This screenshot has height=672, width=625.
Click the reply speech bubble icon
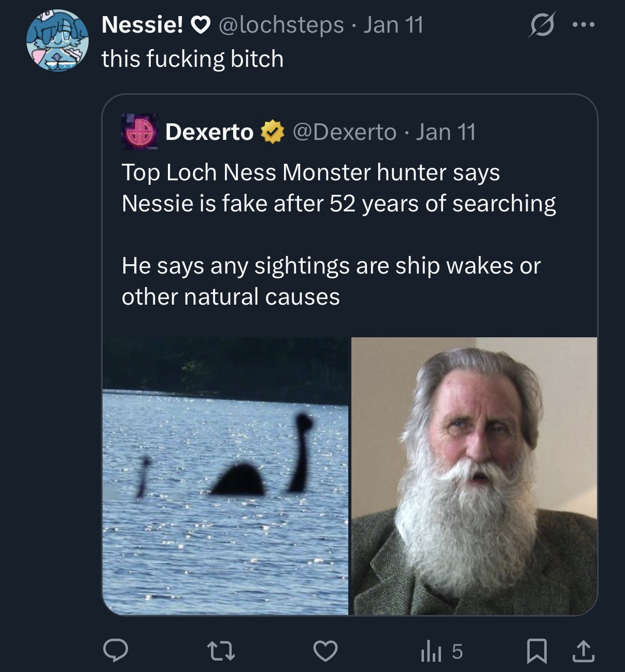click(115, 651)
